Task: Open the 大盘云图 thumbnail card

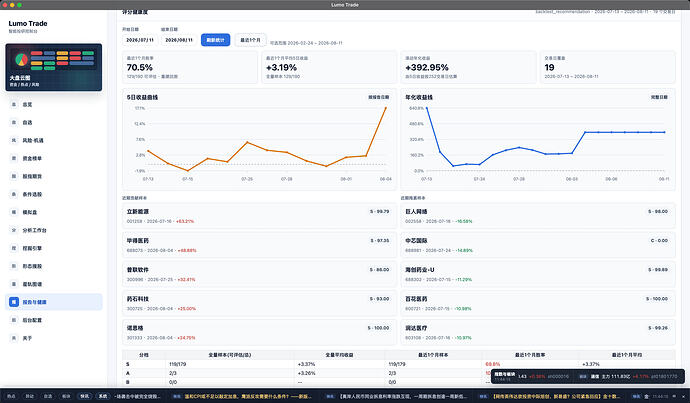Action: pos(54,67)
